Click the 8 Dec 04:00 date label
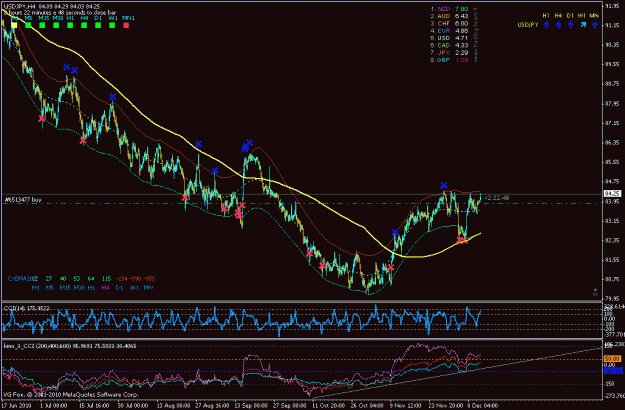Screen dimensions: 625x410 [482, 406]
